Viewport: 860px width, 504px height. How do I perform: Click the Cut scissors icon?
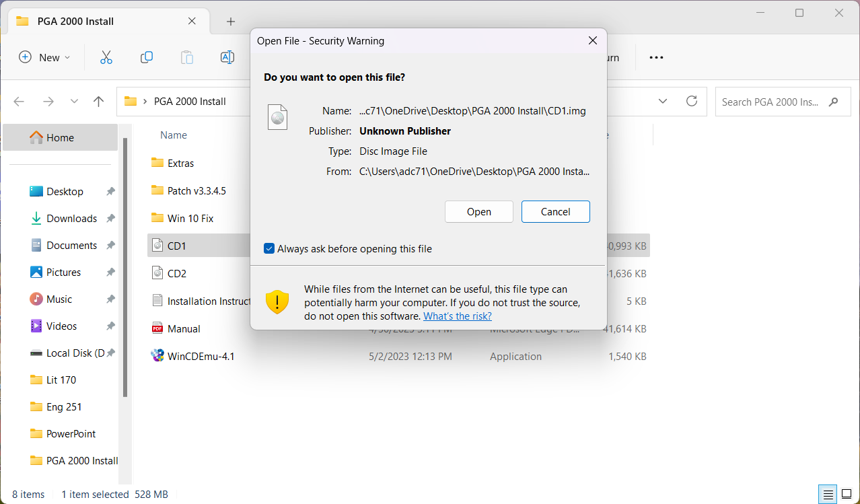point(106,57)
